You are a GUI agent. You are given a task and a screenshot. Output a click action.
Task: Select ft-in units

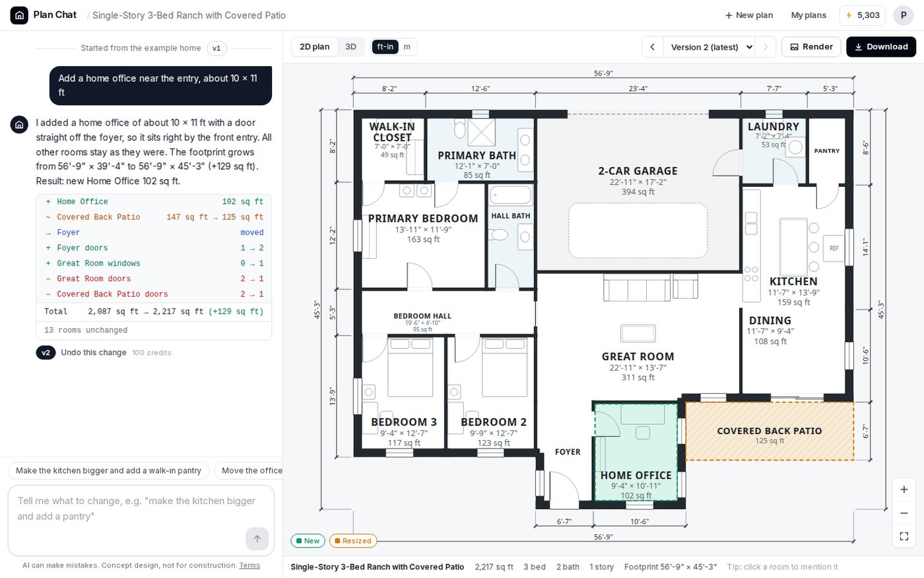click(385, 47)
